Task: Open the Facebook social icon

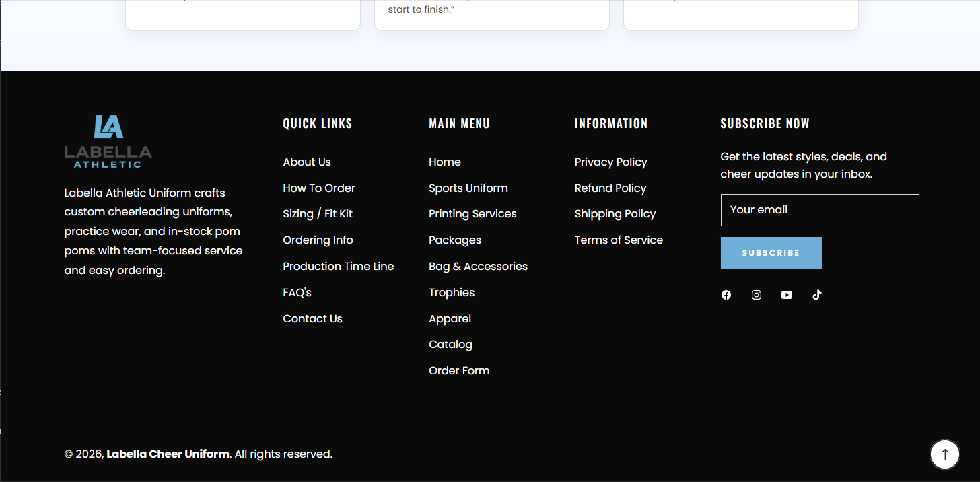Action: 726,295
